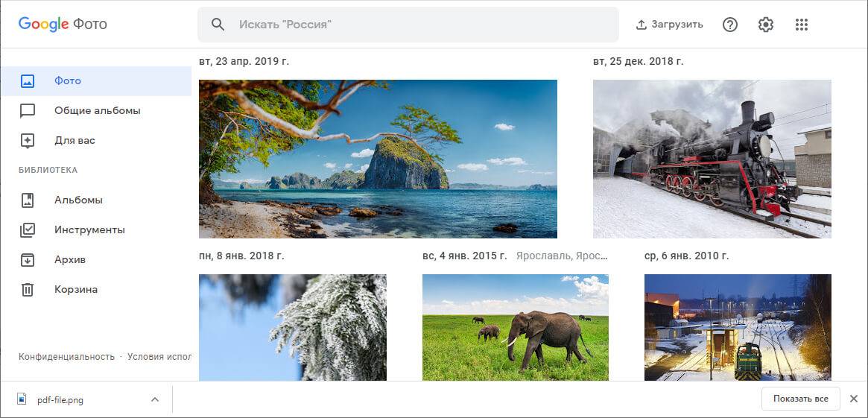The width and height of the screenshot is (868, 418).
Task: Click the Показать все button
Action: click(x=800, y=399)
